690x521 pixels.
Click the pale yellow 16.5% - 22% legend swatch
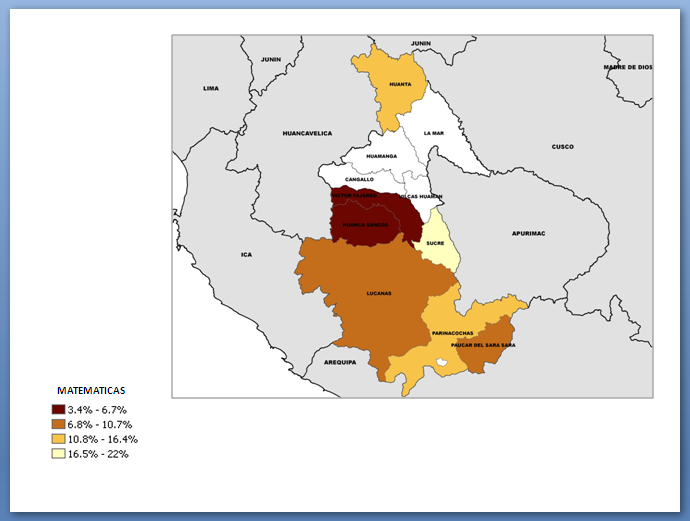point(59,453)
